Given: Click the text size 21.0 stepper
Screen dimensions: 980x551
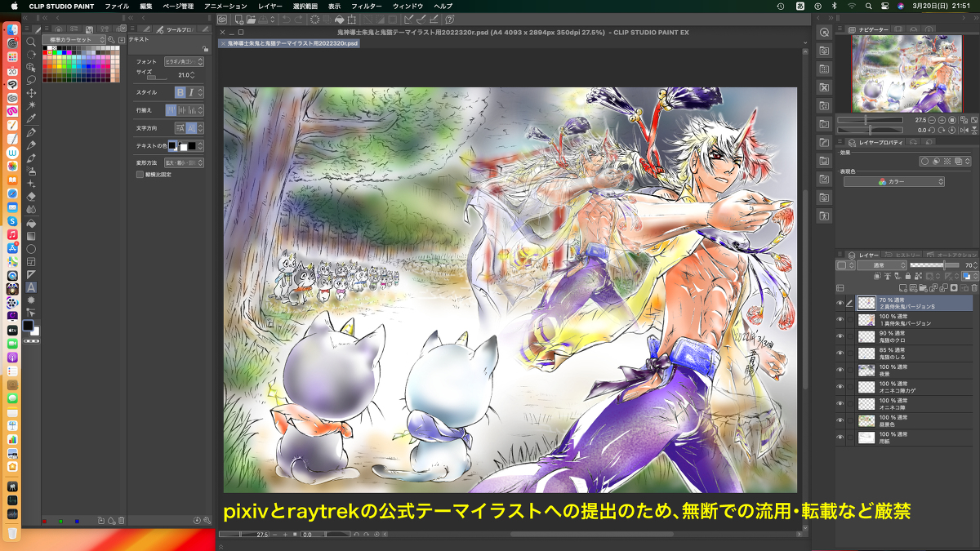Looking at the screenshot, I should pos(193,75).
